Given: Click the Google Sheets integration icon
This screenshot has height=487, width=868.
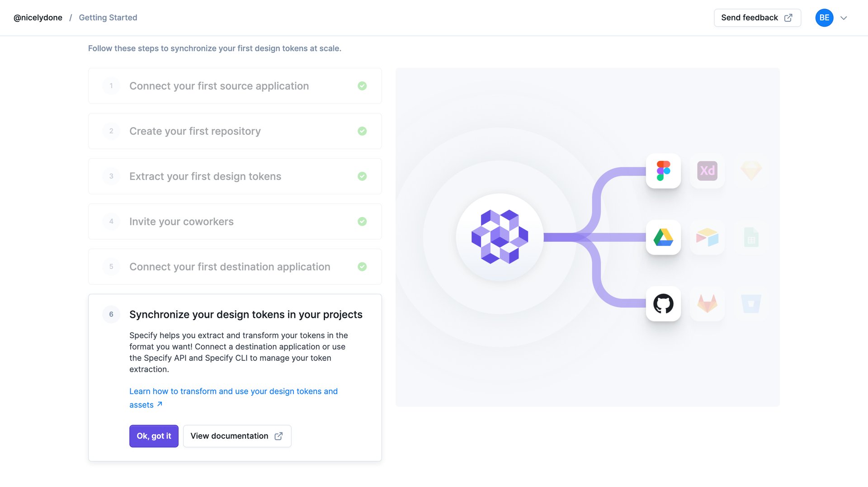Looking at the screenshot, I should [x=750, y=237].
